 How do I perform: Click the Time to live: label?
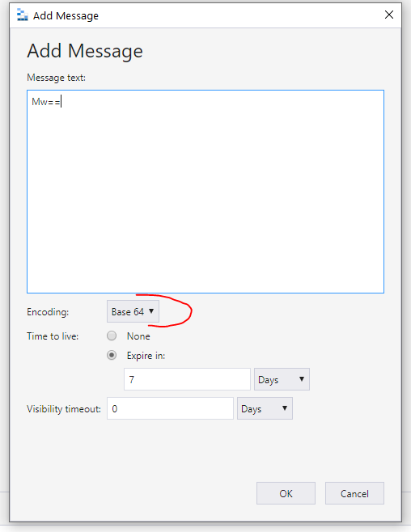click(x=53, y=336)
